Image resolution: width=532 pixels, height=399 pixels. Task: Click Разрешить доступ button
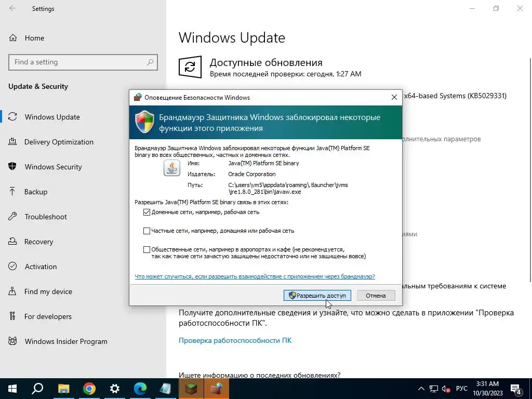click(317, 296)
